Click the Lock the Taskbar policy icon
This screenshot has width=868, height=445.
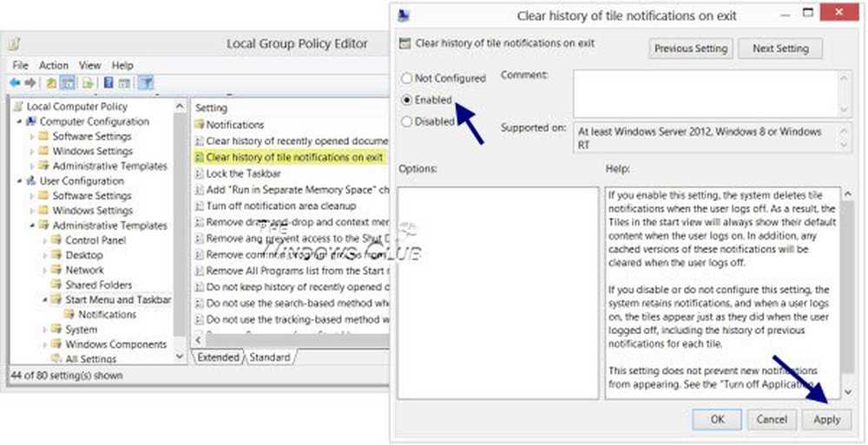tap(200, 173)
